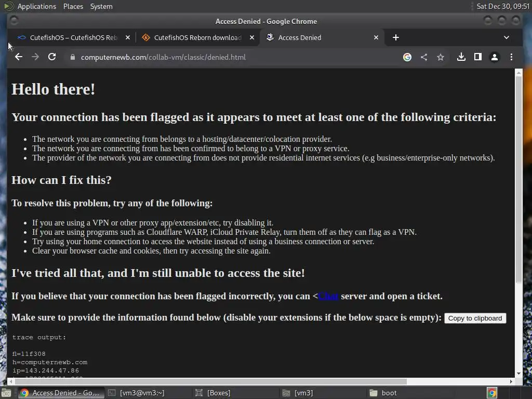Close the Access Denied tab
The width and height of the screenshot is (532, 399).
pyautogui.click(x=376, y=37)
